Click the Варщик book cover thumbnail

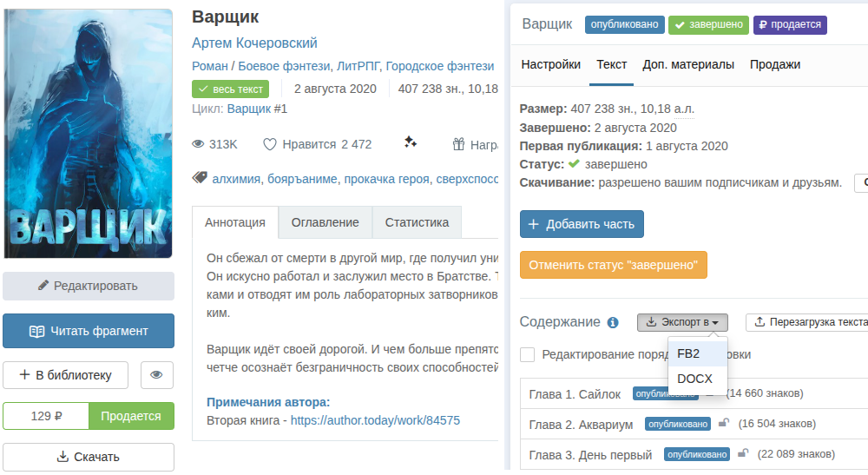[x=88, y=134]
